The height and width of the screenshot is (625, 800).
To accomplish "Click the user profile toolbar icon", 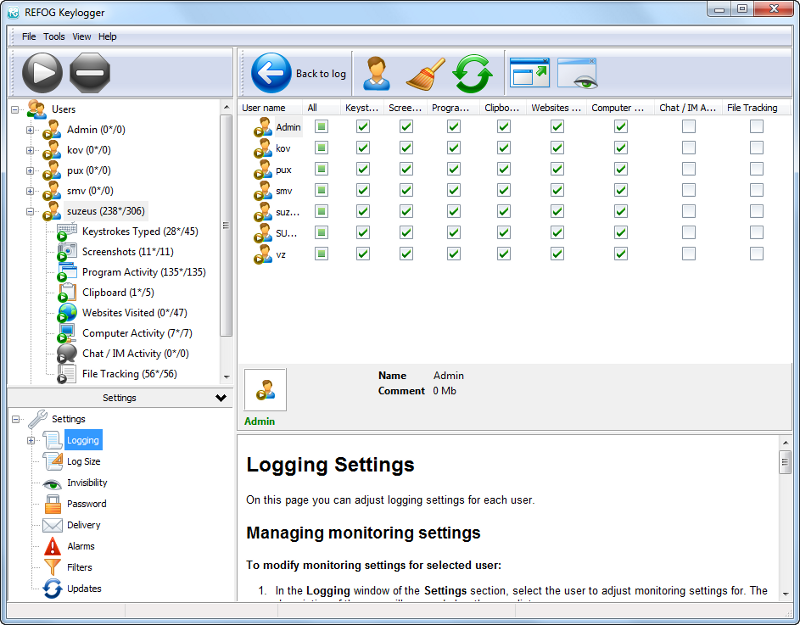I will coord(377,74).
